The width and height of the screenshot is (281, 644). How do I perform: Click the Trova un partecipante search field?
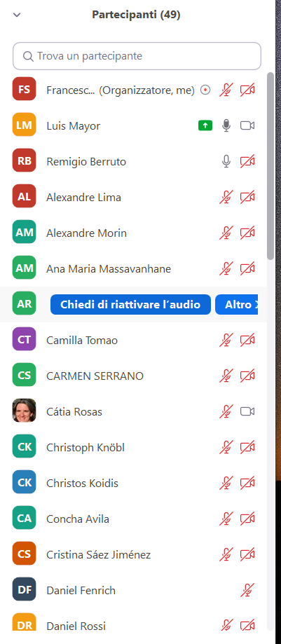click(137, 56)
